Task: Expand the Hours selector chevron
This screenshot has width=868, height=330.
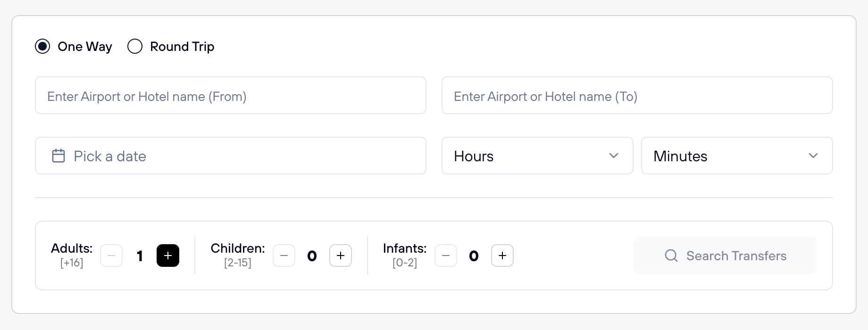Action: coord(614,156)
